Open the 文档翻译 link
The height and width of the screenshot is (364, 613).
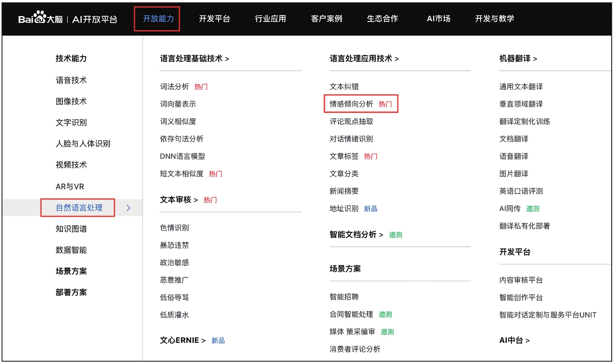coord(514,139)
